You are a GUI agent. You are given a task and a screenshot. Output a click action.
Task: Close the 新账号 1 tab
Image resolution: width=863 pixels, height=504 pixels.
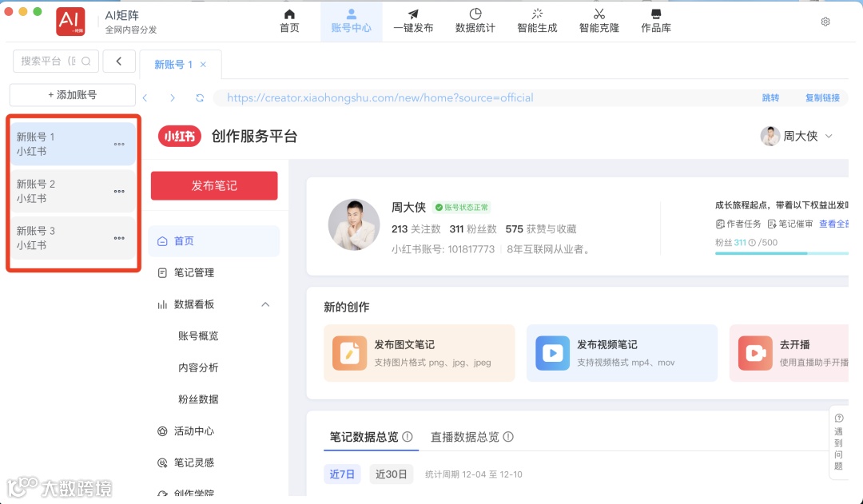coord(203,65)
